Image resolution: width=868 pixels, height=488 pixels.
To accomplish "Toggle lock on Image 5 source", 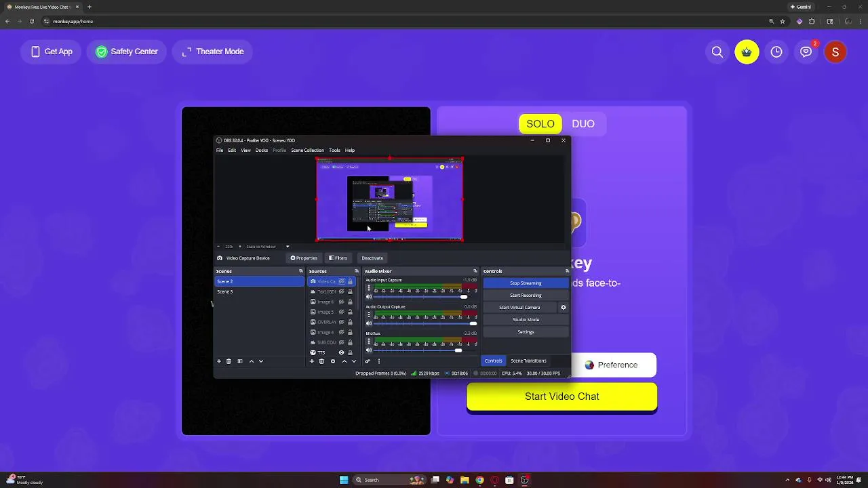I will [350, 312].
